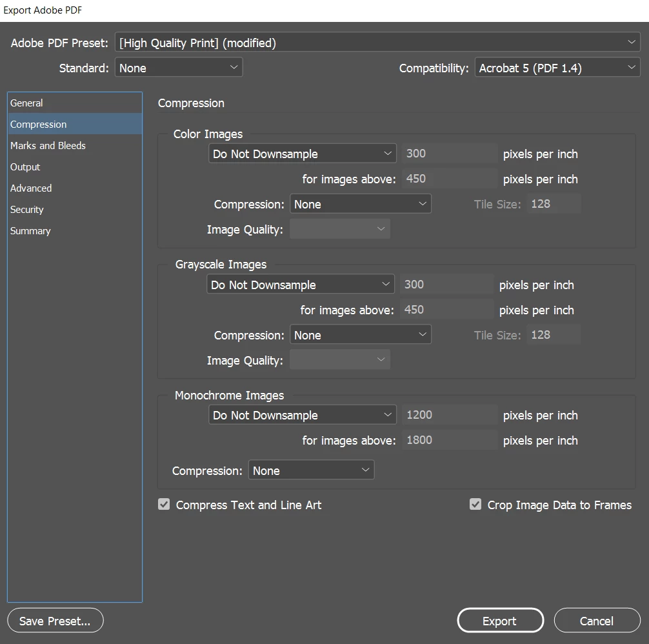Click Color Images Tile Size field

[554, 204]
